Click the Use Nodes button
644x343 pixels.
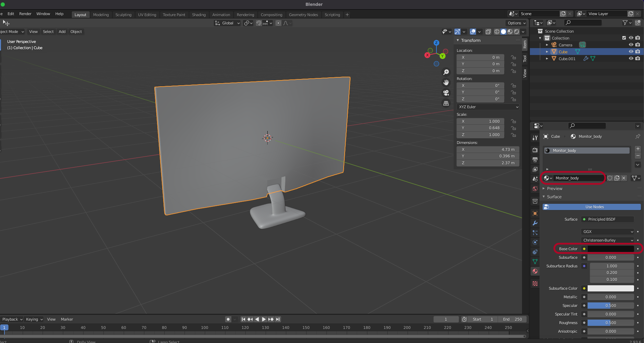(x=592, y=207)
